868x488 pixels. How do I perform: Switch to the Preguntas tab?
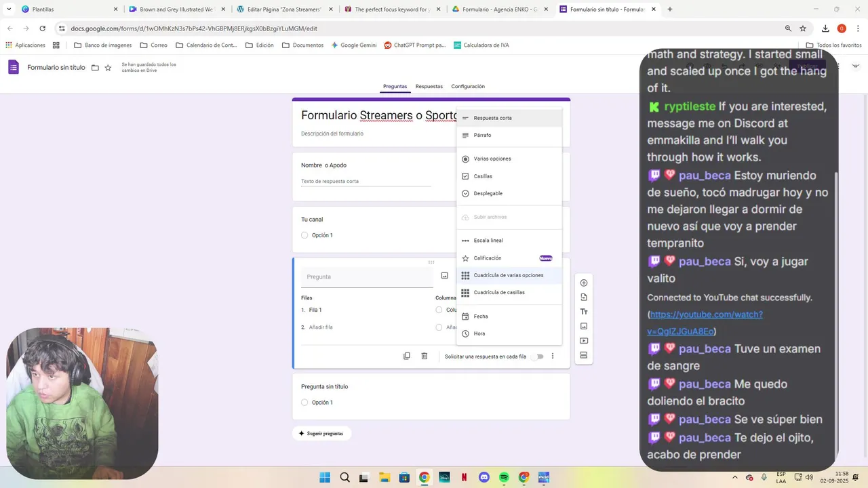pyautogui.click(x=395, y=87)
